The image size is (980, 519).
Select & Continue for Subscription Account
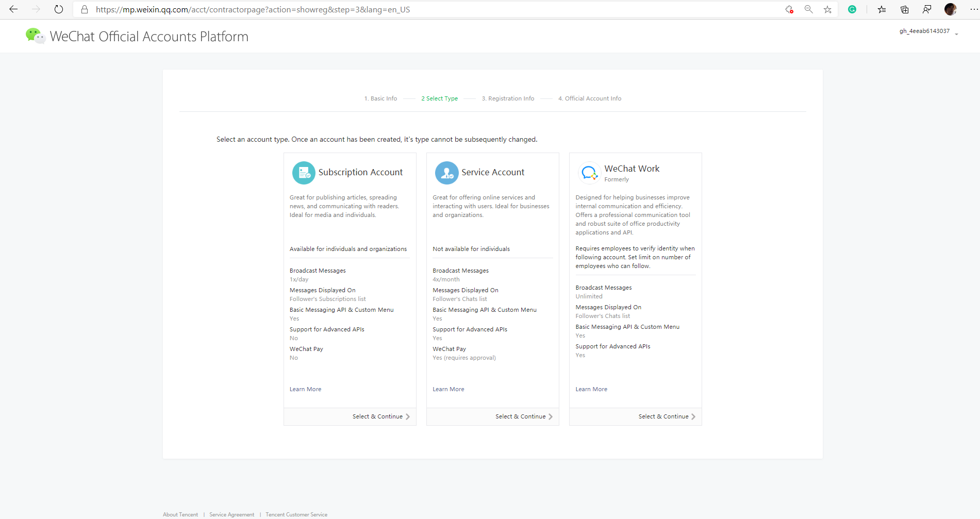[x=380, y=416]
